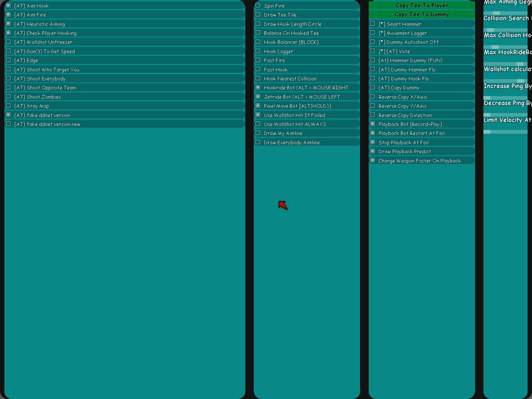Image resolution: width=532 pixels, height=399 pixels.
Task: Check the (AT) Edge option
Action: 8,60
